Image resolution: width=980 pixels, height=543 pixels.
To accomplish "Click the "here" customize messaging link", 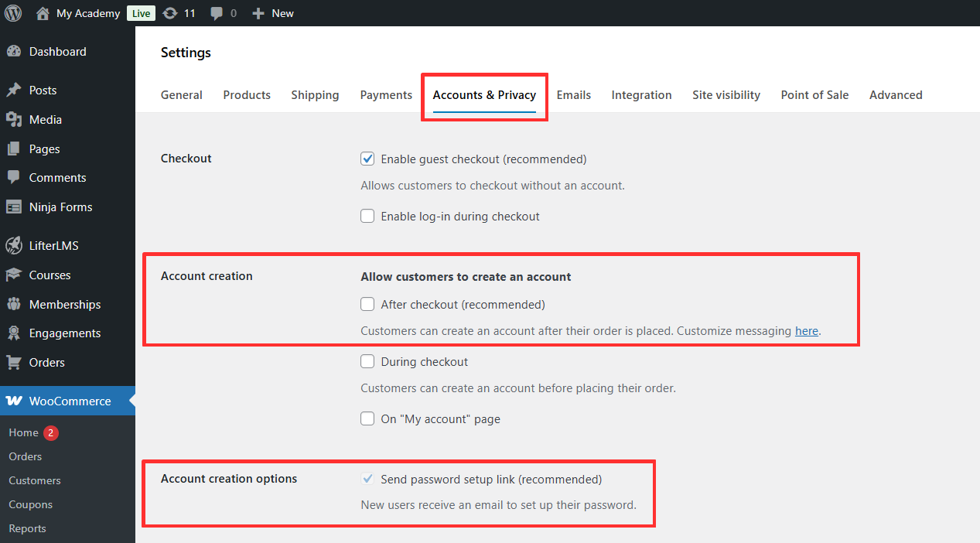I will 806,330.
